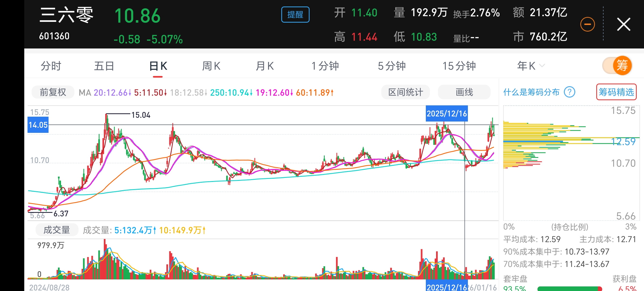Viewport: 644px width, 291px height.
Task: Open the 前复权 adjustment selector
Action: (53, 92)
